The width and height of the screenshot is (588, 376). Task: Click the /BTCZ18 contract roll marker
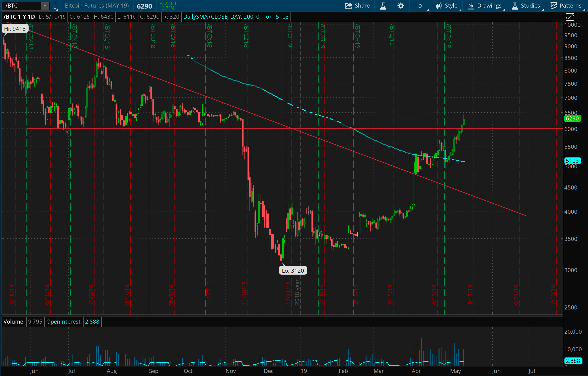tap(246, 35)
